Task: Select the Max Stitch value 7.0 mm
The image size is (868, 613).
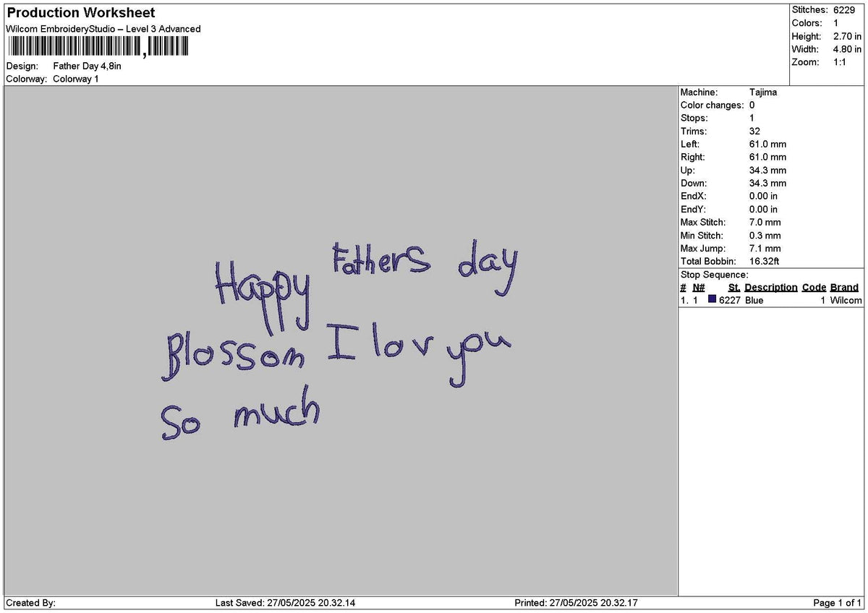Action: (x=765, y=223)
